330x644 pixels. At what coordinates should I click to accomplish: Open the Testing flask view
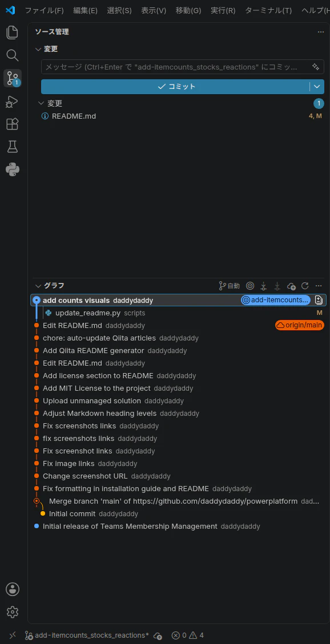(13, 147)
